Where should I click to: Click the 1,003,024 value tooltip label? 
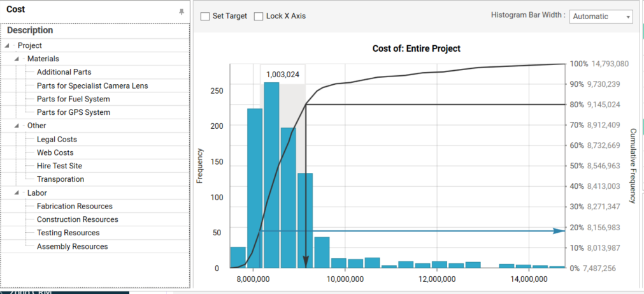tap(283, 75)
